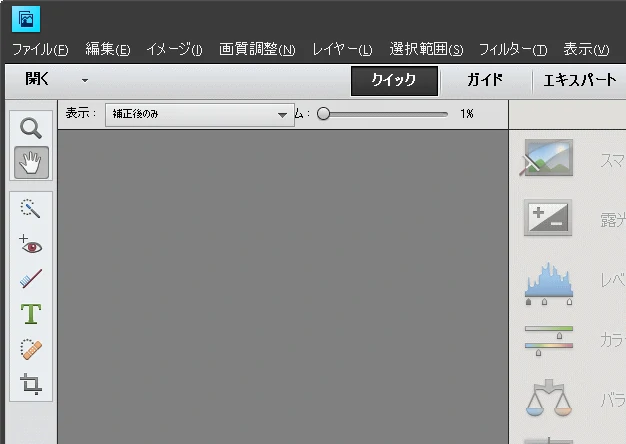626x444 pixels.
Task: Select the Whiten Teeth toothbrush tool
Action: (31, 279)
